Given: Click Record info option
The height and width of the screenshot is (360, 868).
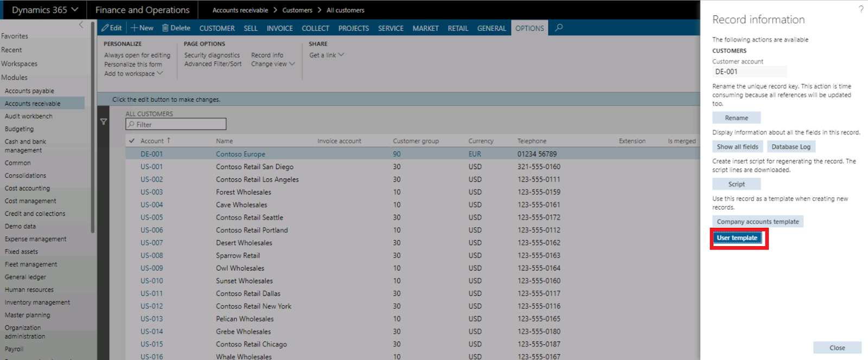Looking at the screenshot, I should point(267,55).
